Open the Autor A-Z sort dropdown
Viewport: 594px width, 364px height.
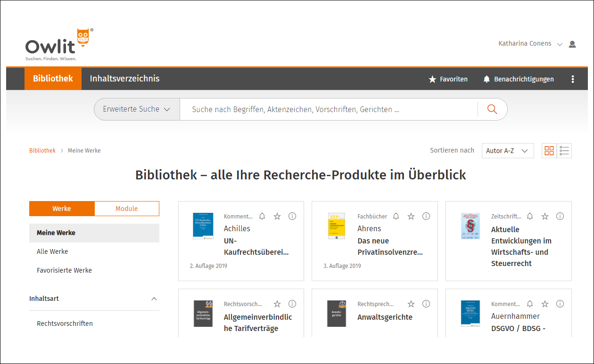tap(508, 151)
